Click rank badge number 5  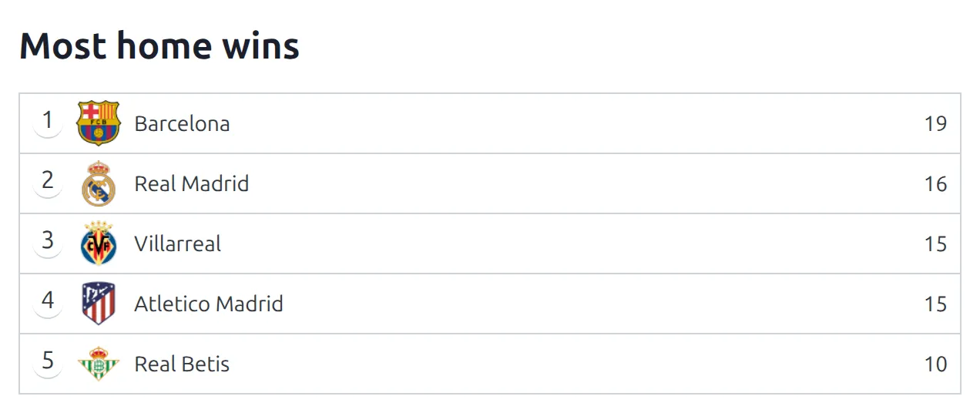click(48, 361)
